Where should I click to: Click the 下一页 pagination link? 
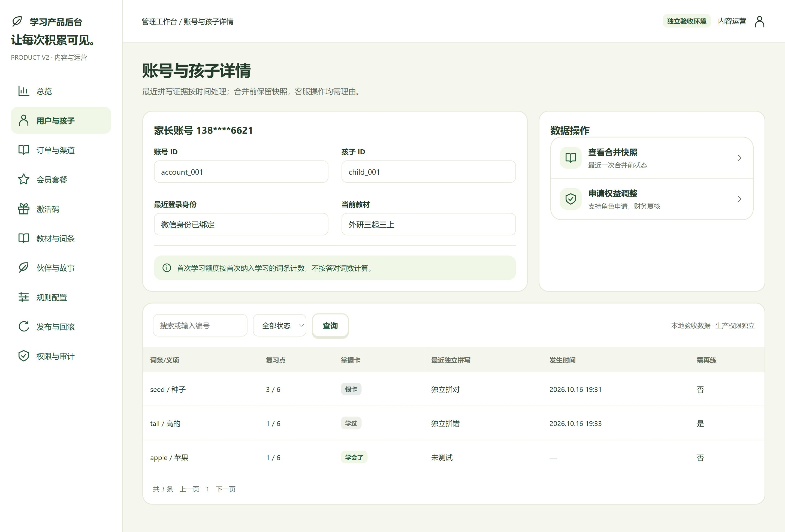click(226, 489)
